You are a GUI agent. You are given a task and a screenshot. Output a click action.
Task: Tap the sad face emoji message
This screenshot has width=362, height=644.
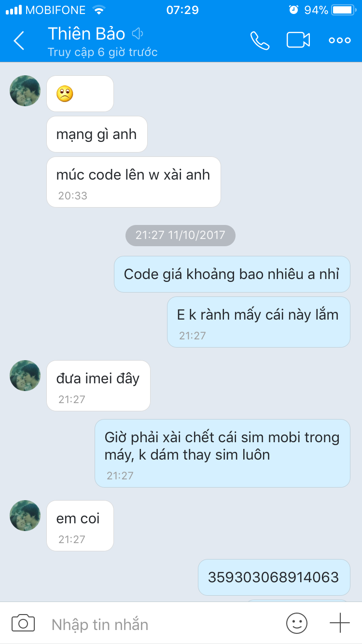point(80,94)
